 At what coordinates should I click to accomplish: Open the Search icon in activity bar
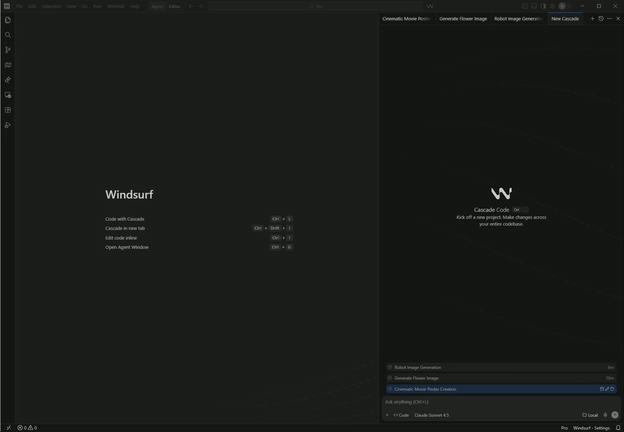[8, 35]
